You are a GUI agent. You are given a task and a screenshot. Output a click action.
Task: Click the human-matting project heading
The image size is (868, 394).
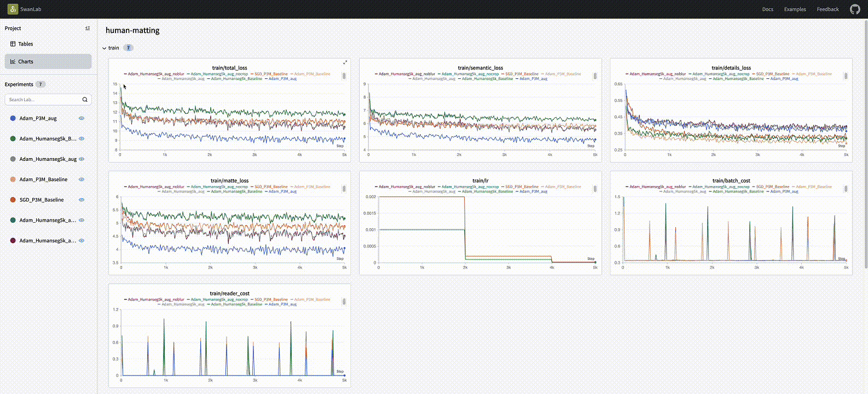[132, 31]
